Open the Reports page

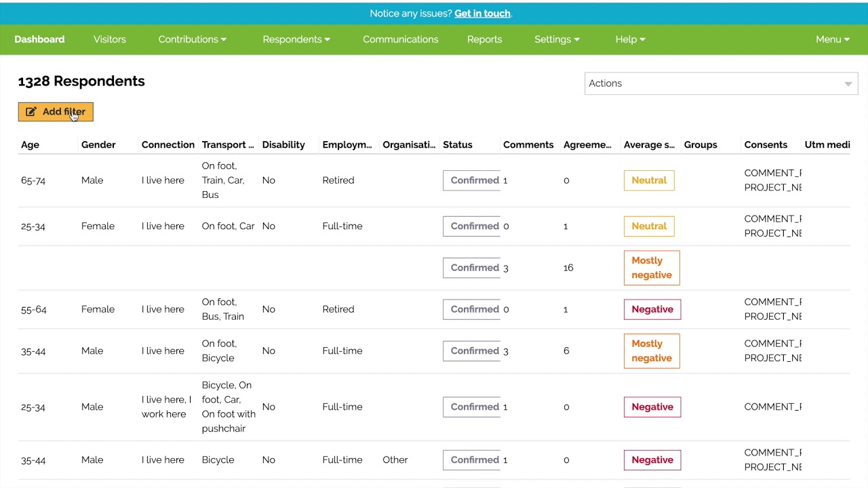tap(485, 39)
